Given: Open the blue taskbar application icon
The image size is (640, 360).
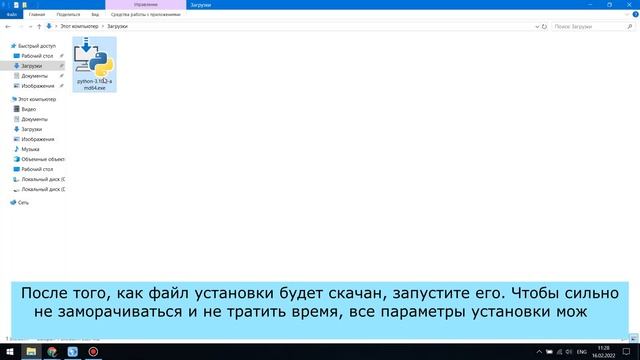Looking at the screenshot, I should point(73,351).
